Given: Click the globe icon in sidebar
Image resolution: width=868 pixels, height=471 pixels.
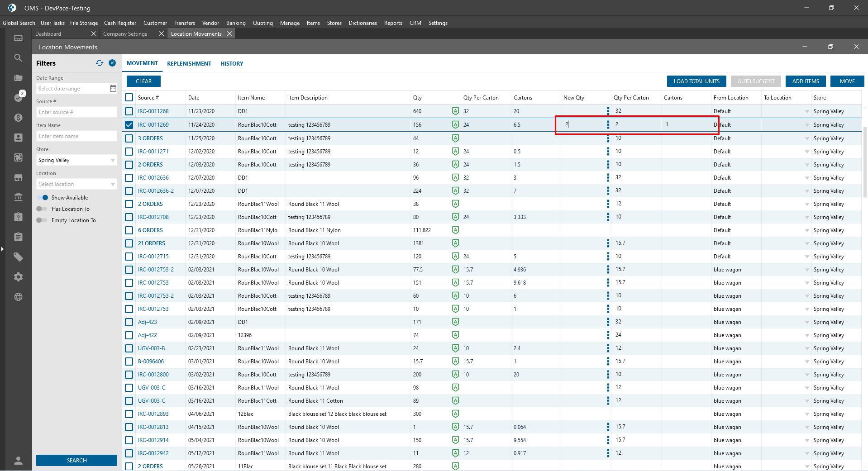Looking at the screenshot, I should click(x=18, y=297).
